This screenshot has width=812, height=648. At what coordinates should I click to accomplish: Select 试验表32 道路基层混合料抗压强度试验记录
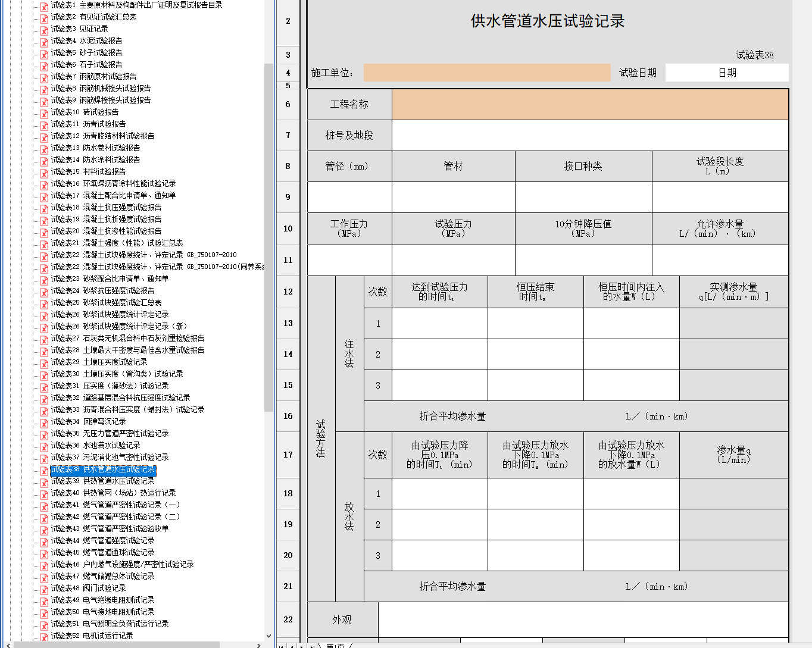pyautogui.click(x=120, y=397)
